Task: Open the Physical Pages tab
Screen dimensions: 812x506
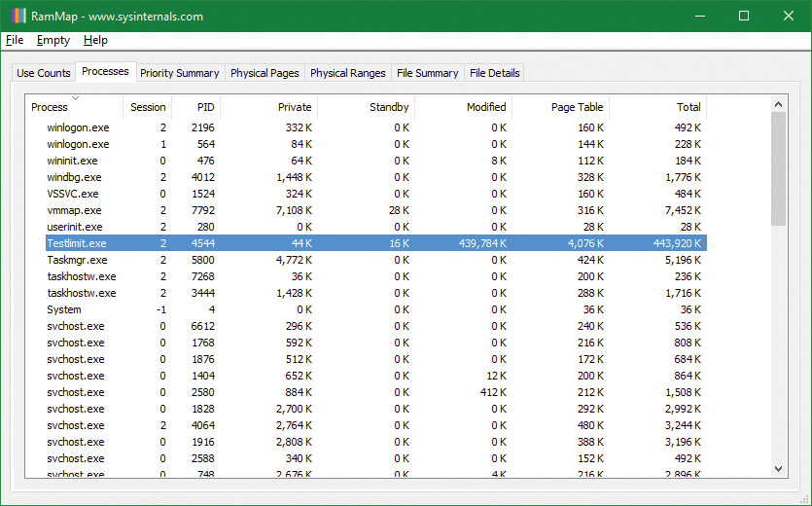Action: 265,73
